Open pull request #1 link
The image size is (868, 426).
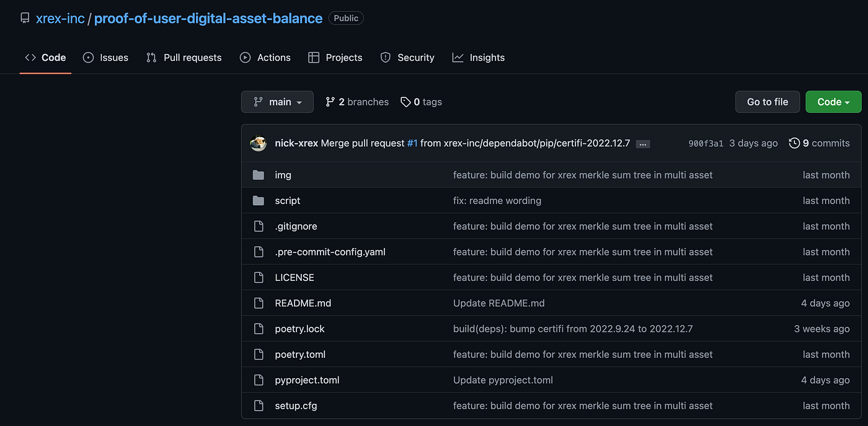coord(412,143)
